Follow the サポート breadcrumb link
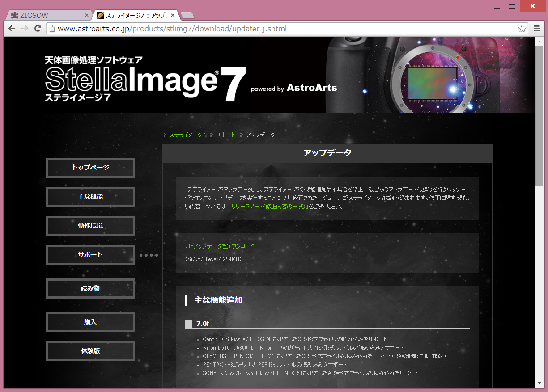The width and height of the screenshot is (548, 392). click(225, 135)
